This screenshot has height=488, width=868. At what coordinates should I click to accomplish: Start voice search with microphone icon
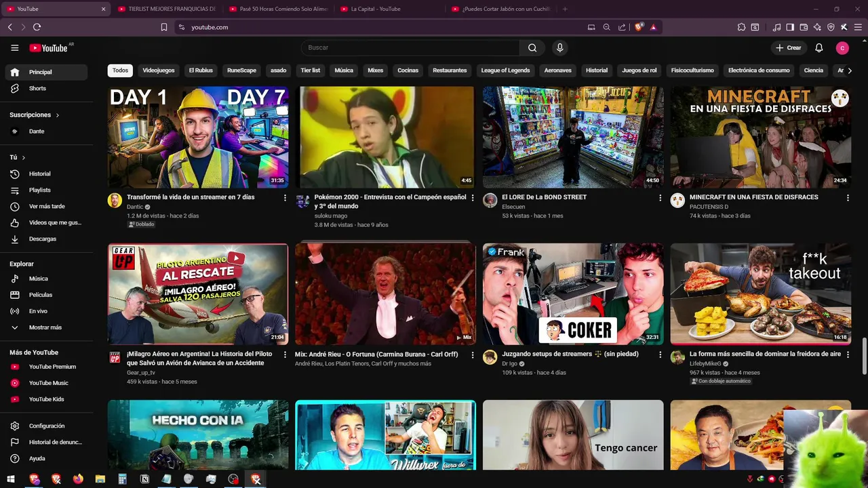point(559,47)
